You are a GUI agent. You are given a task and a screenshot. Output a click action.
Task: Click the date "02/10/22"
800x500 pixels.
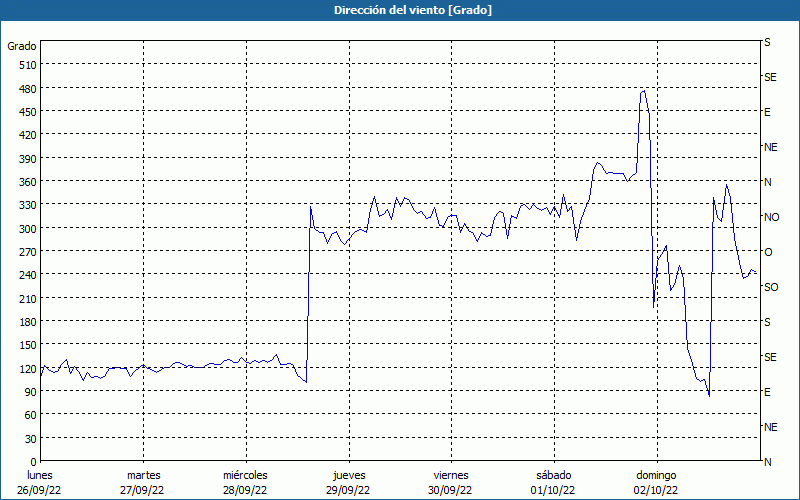[656, 490]
